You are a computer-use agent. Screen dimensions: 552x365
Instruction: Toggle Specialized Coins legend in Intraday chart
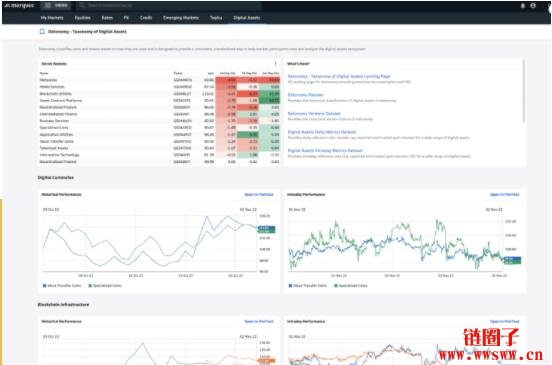pyautogui.click(x=351, y=285)
